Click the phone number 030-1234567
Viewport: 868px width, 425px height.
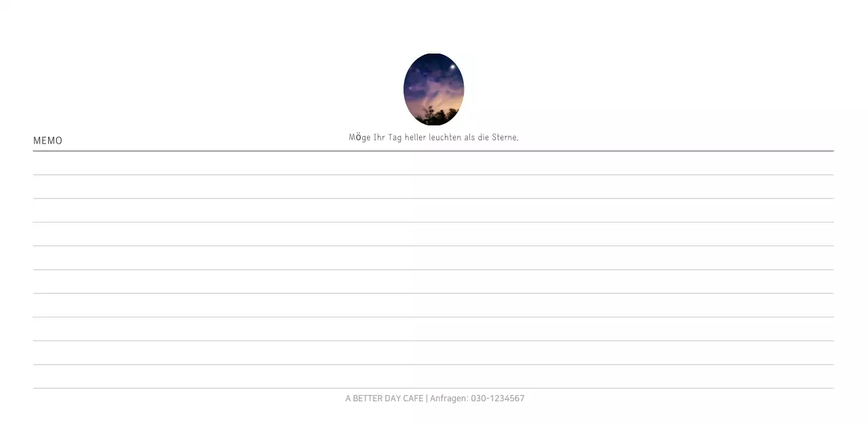click(x=497, y=399)
